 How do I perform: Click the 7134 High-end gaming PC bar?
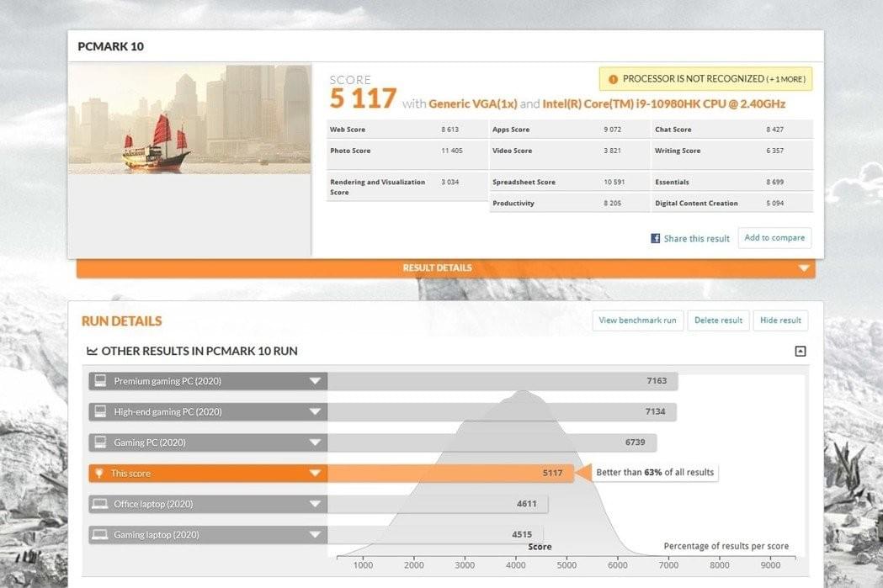click(x=502, y=411)
